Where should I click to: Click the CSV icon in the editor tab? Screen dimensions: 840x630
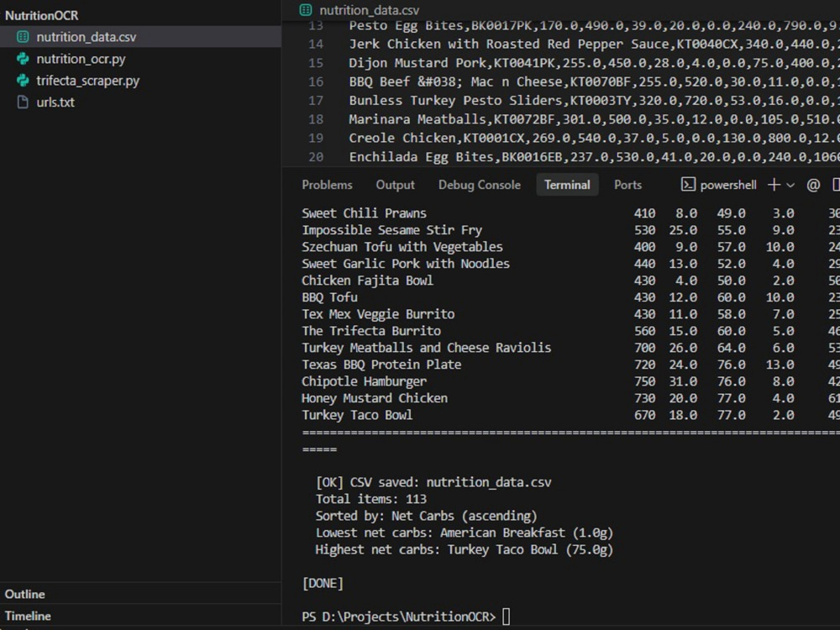[x=306, y=9]
